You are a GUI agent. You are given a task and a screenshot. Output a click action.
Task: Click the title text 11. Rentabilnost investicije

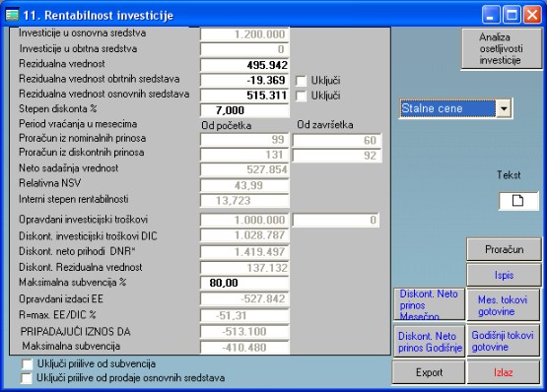click(x=98, y=16)
